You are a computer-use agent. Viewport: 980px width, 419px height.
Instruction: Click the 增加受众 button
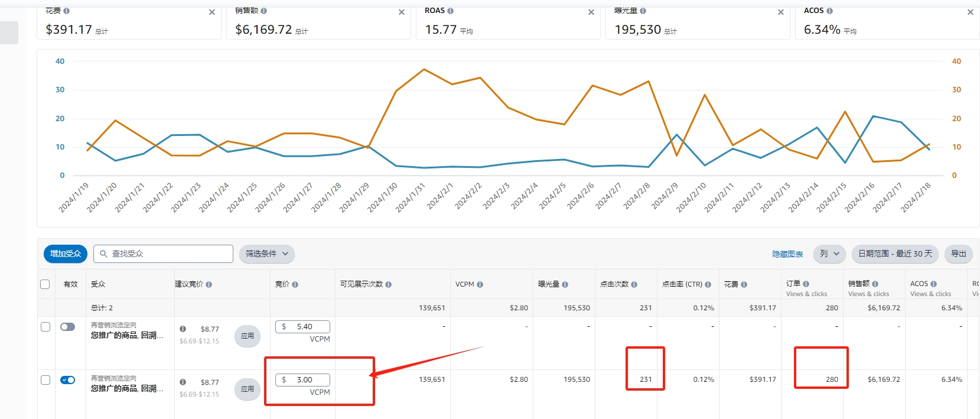pyautogui.click(x=66, y=254)
